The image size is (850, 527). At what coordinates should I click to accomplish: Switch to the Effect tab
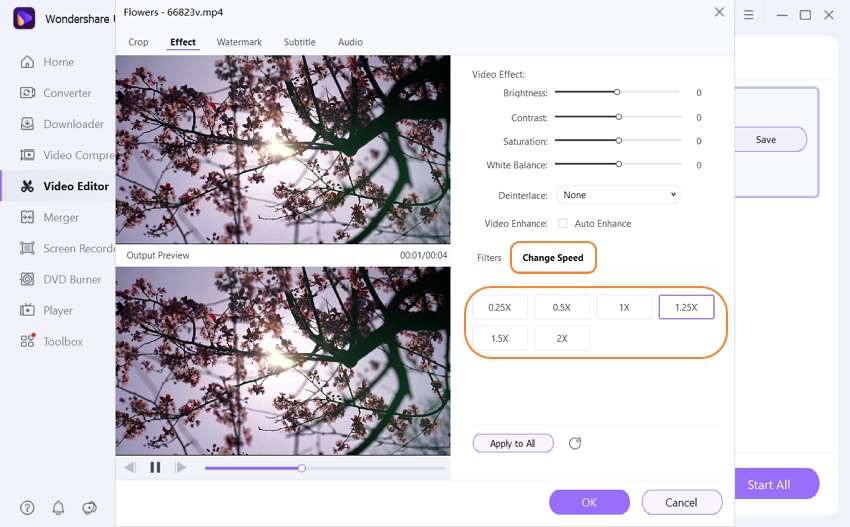pyautogui.click(x=183, y=42)
